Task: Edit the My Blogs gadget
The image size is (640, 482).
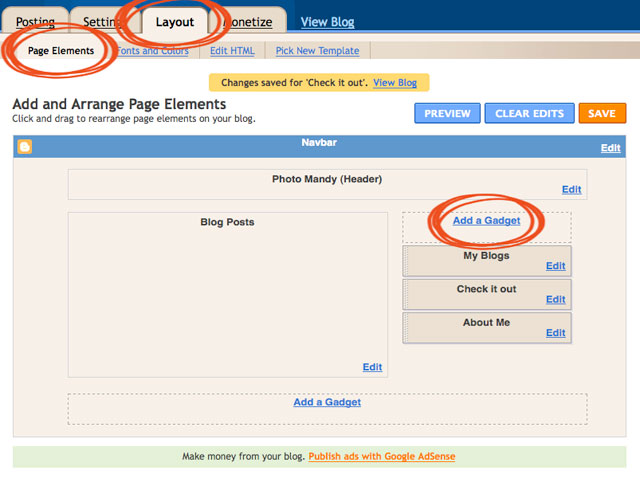Action: 556,266
